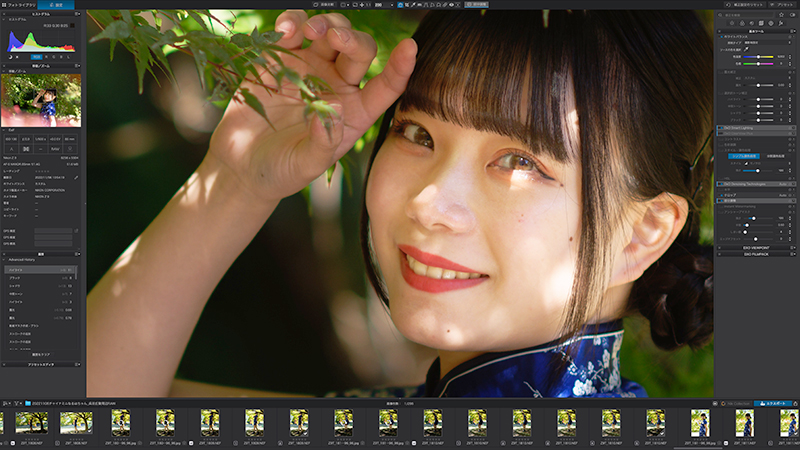Show only the G channel in histogram
This screenshot has height=450, width=800.
(x=54, y=57)
